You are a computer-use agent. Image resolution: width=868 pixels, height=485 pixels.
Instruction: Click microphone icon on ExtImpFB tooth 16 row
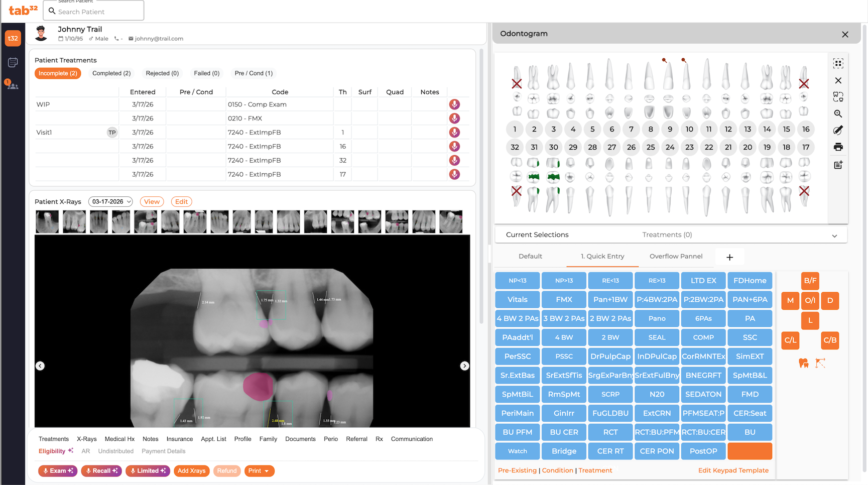[454, 147]
